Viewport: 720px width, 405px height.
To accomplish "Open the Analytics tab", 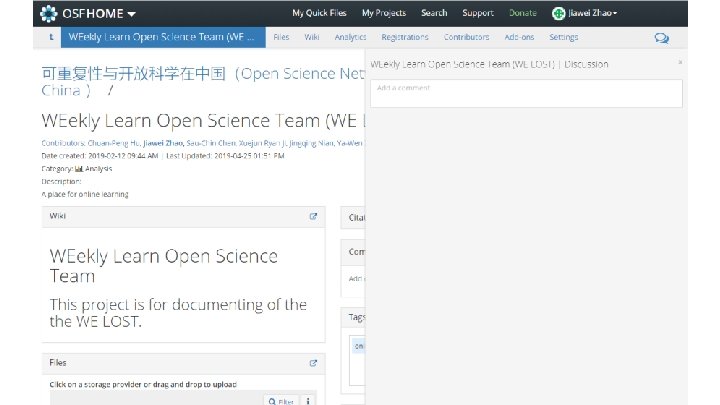I will click(350, 37).
